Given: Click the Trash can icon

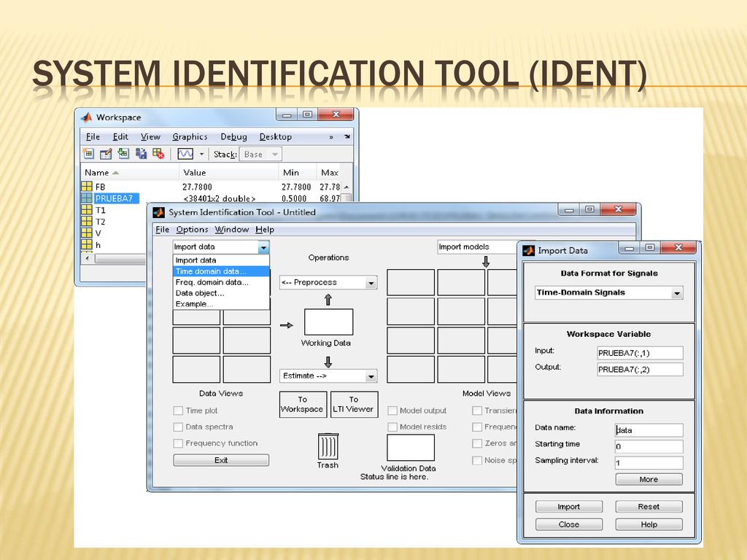Looking at the screenshot, I should pyautogui.click(x=328, y=446).
